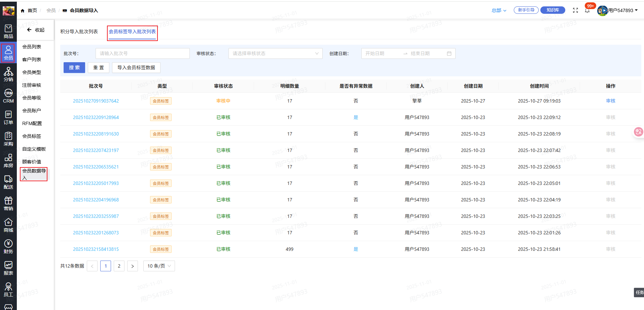Select the 订单 orders sidebar icon

click(8, 117)
